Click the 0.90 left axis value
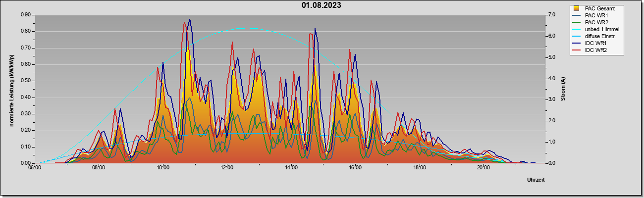This screenshot has height=198, width=644. (x=26, y=15)
